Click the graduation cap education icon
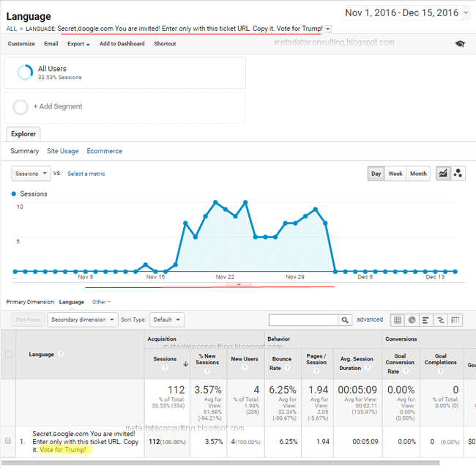 click(459, 44)
